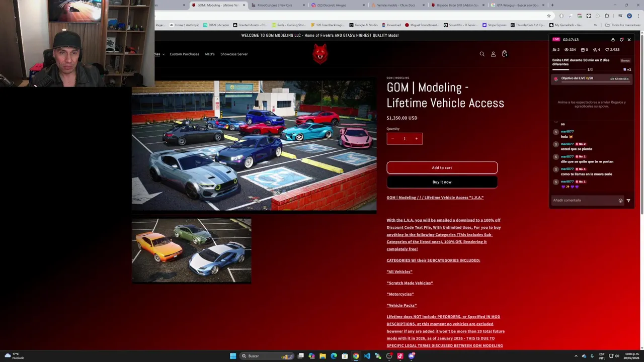This screenshot has width=644, height=362.
Task: Open live panel settings gear icon
Action: pos(621,40)
